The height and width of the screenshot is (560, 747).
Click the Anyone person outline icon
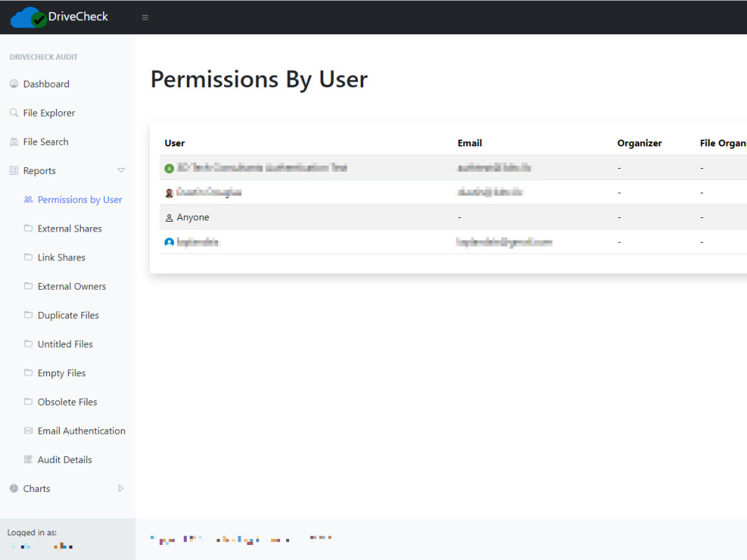point(169,217)
